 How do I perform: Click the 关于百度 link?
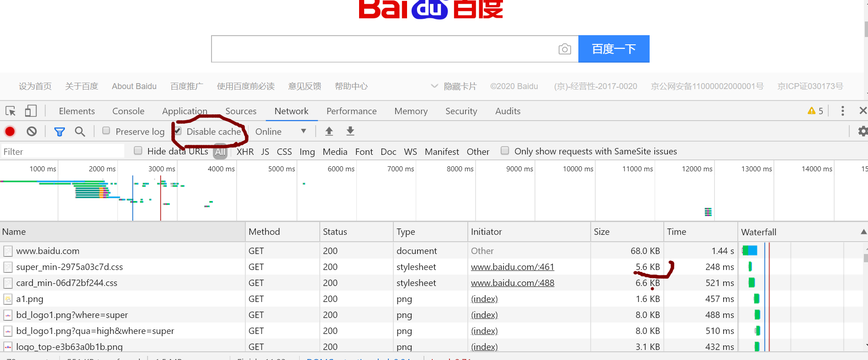82,86
